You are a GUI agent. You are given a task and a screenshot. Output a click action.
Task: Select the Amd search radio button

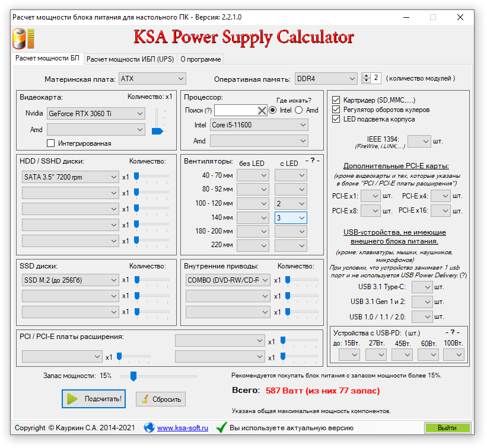(x=298, y=110)
